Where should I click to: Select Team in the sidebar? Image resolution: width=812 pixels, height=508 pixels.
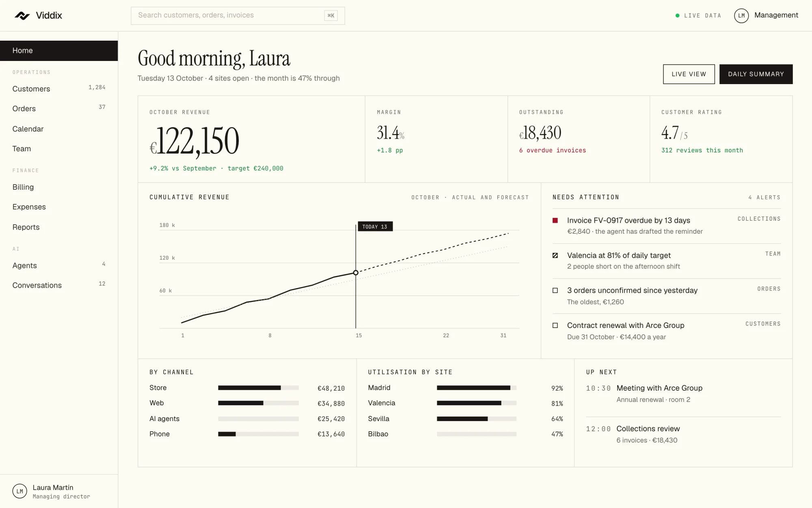click(x=59, y=149)
